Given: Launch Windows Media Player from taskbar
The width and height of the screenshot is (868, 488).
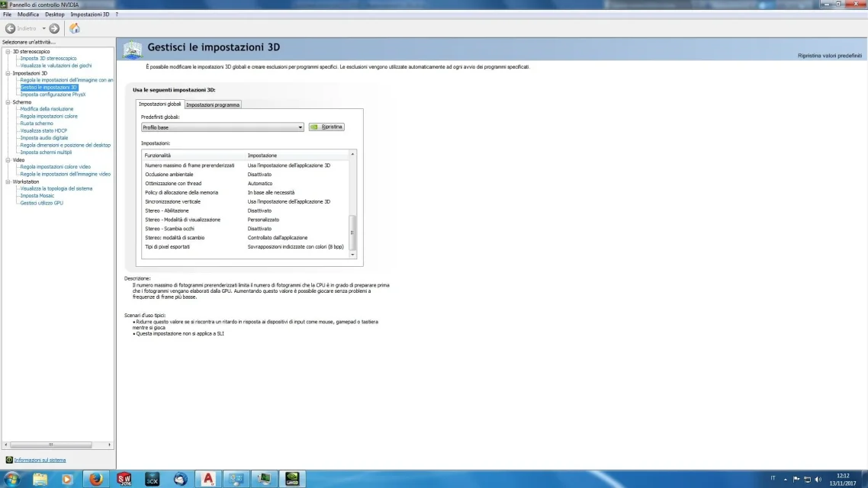Looking at the screenshot, I should click(x=68, y=479).
